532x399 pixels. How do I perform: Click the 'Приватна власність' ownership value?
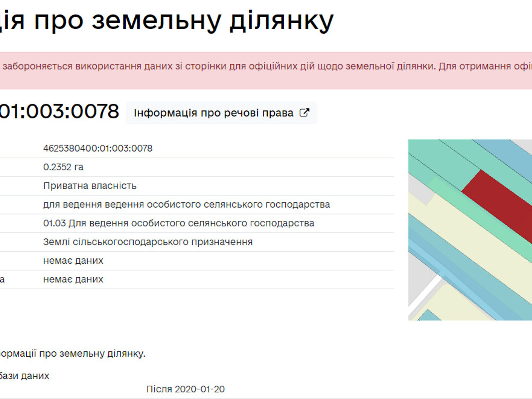(90, 186)
